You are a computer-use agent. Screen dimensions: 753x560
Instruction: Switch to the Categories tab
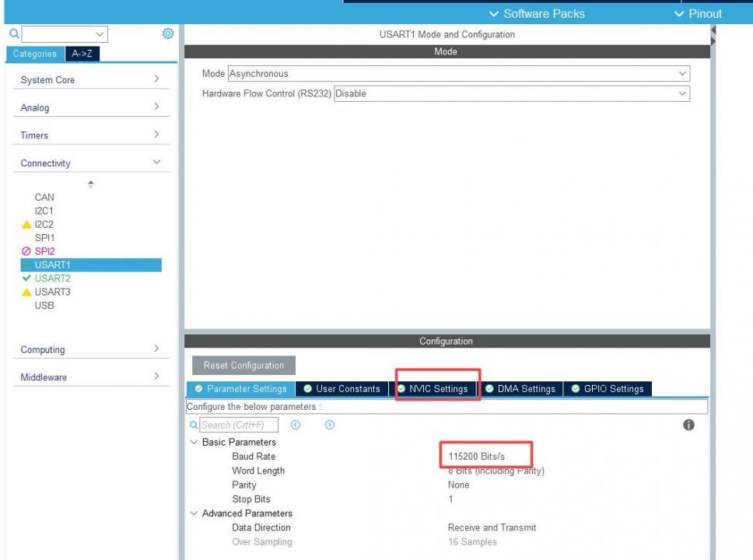pyautogui.click(x=34, y=54)
